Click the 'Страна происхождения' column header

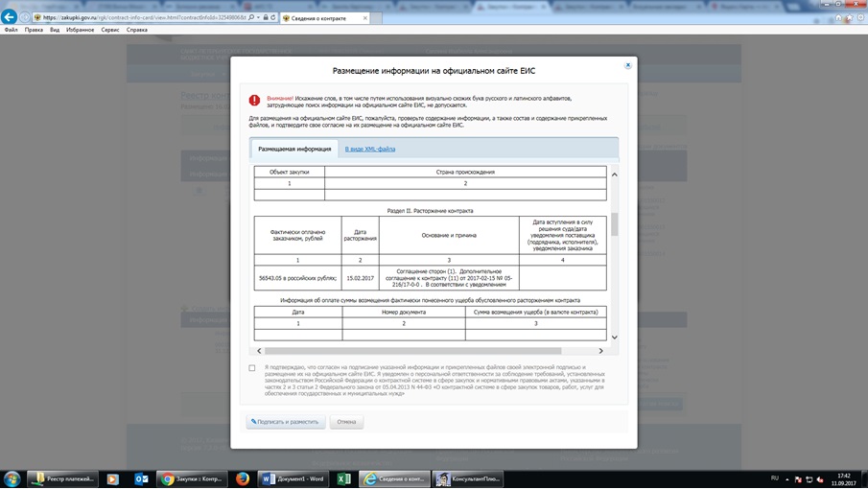tap(465, 172)
